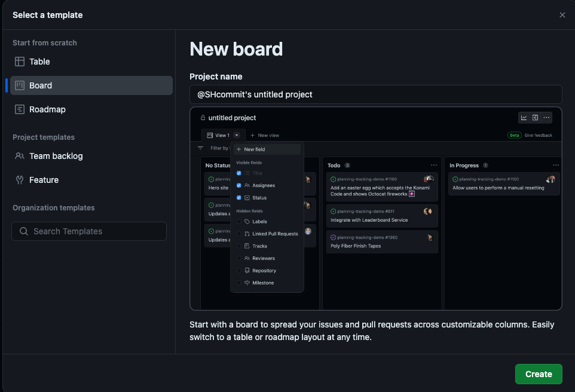
Task: Click the Status field icon
Action: (x=247, y=198)
